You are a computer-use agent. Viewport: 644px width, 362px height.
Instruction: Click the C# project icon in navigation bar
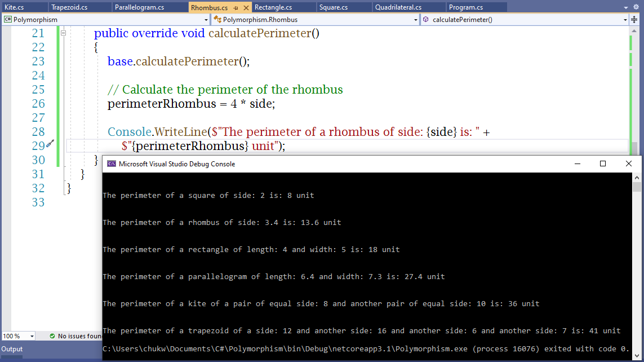click(x=8, y=19)
